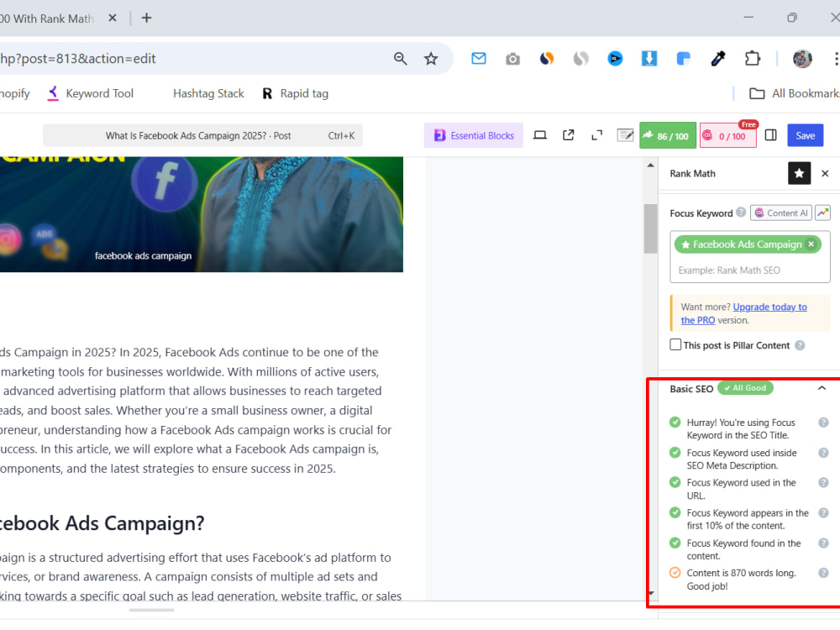Screen dimensions: 840x630
Task: Click the image caption facebook ads campaign
Action: pyautogui.click(x=143, y=256)
